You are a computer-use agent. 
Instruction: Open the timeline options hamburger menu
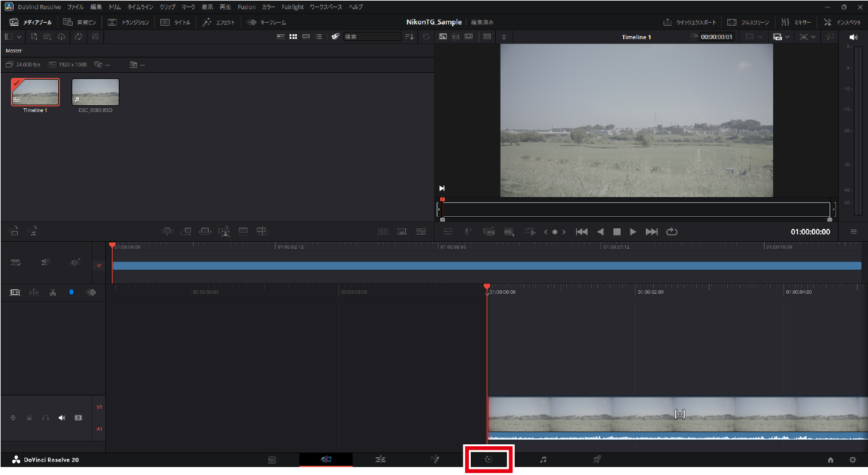click(853, 232)
